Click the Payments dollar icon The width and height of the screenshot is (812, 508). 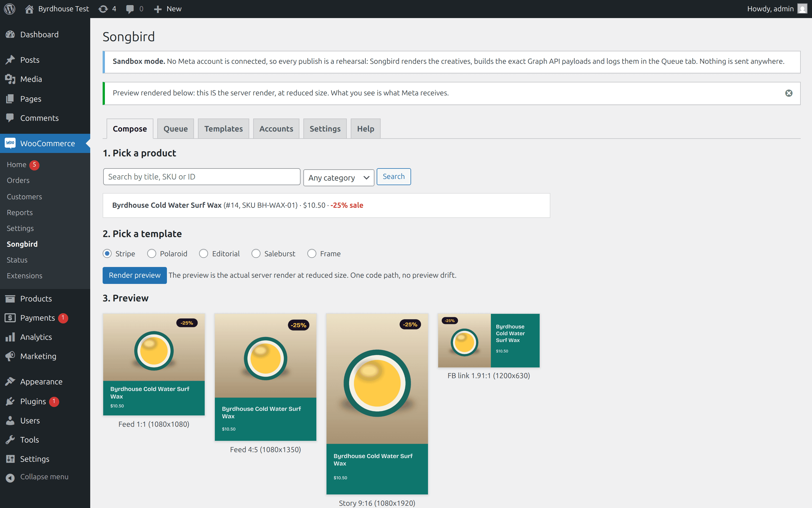pyautogui.click(x=10, y=317)
